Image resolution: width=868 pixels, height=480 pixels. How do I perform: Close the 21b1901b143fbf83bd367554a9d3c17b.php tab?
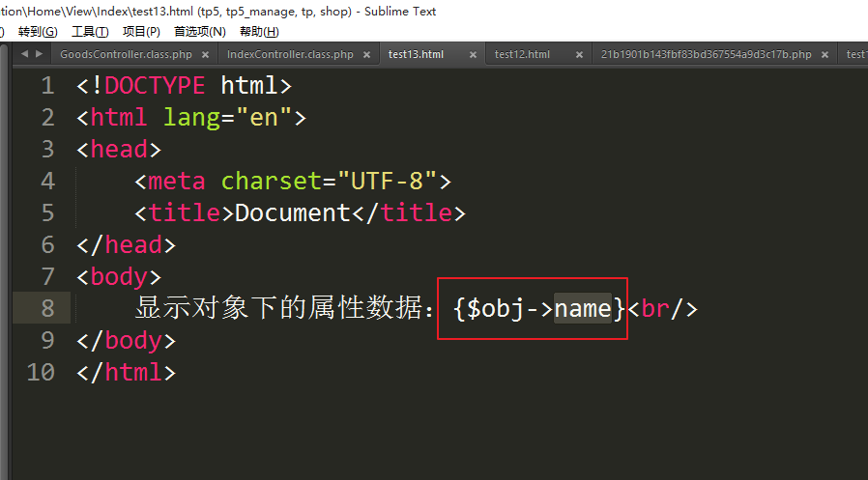825,55
